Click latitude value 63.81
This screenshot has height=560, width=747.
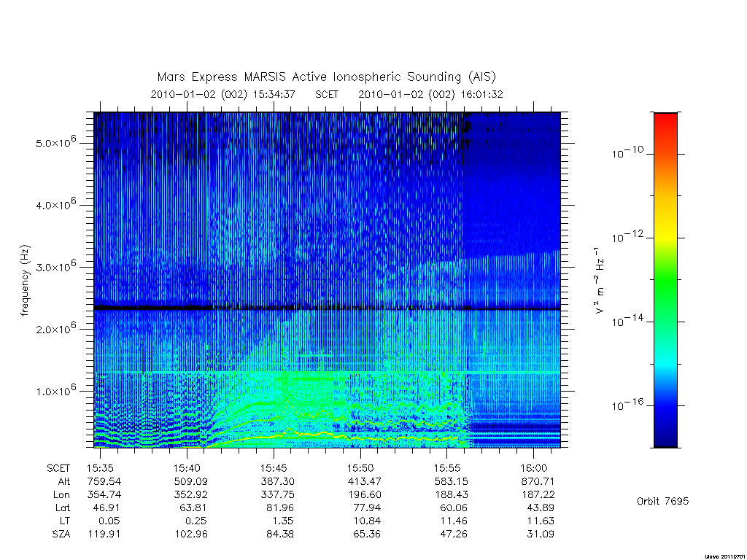point(193,507)
